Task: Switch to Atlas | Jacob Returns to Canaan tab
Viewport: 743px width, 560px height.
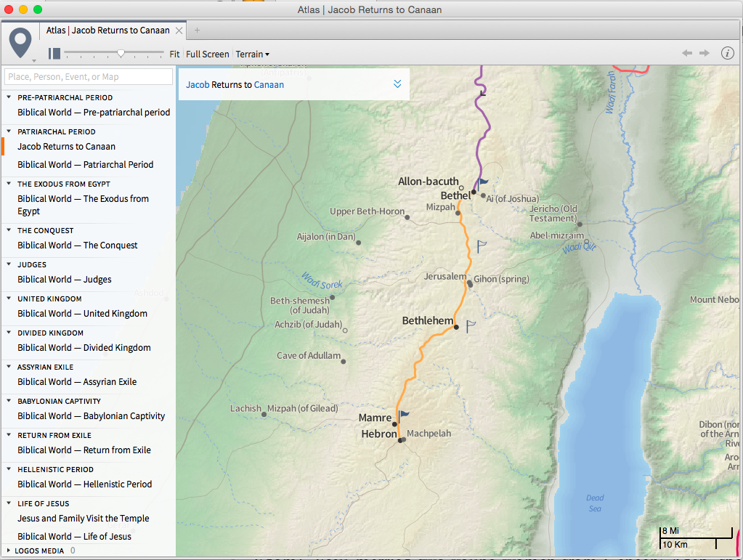Action: pyautogui.click(x=107, y=31)
